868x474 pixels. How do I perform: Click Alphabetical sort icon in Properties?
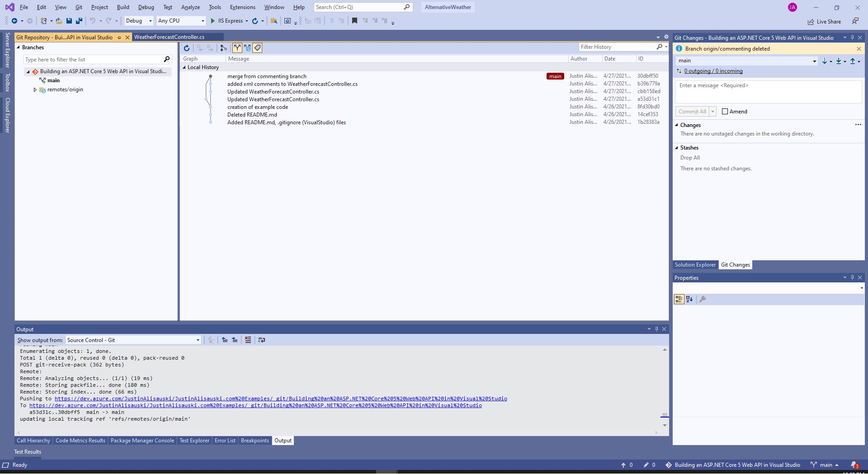(689, 299)
